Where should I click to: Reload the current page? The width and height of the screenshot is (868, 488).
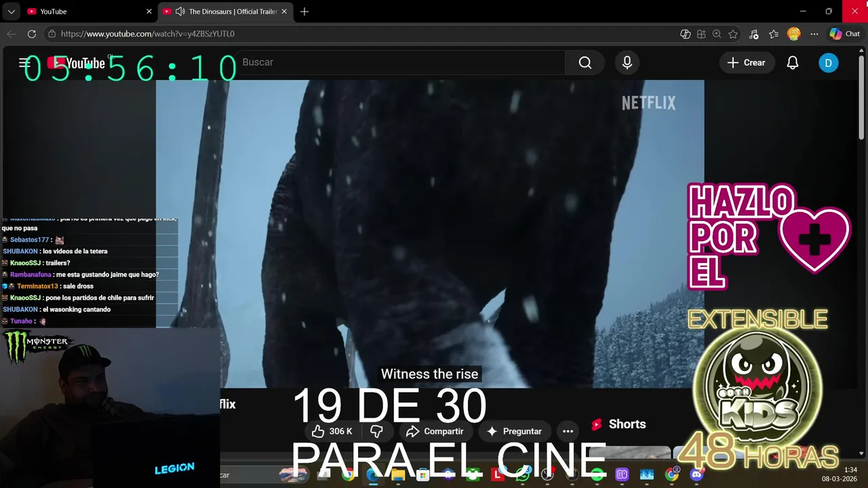click(x=32, y=34)
